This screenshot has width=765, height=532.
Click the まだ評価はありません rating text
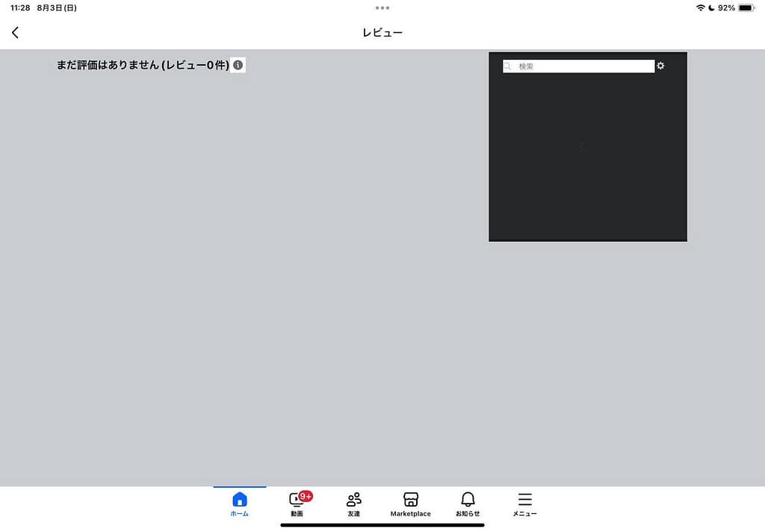pos(143,66)
